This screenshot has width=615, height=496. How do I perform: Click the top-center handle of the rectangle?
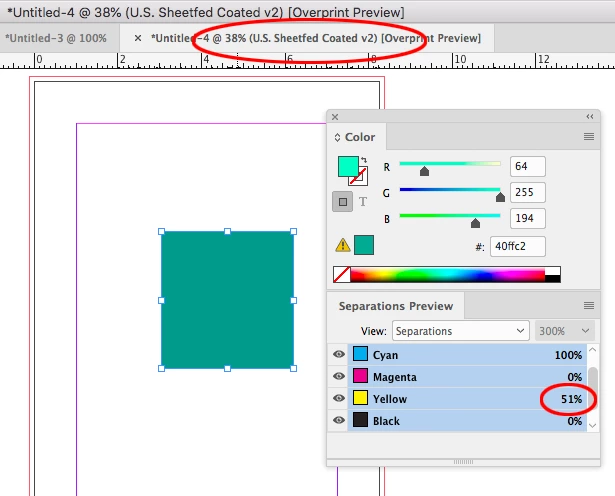pos(227,231)
